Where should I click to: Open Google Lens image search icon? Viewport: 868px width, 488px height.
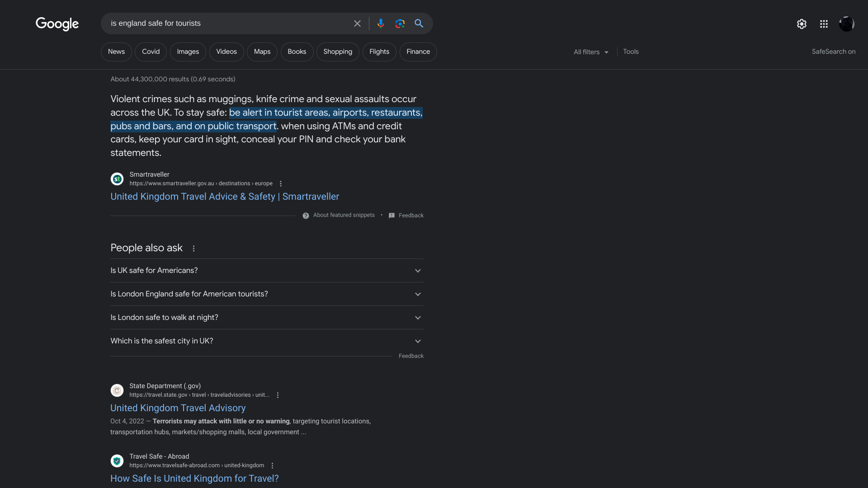400,23
